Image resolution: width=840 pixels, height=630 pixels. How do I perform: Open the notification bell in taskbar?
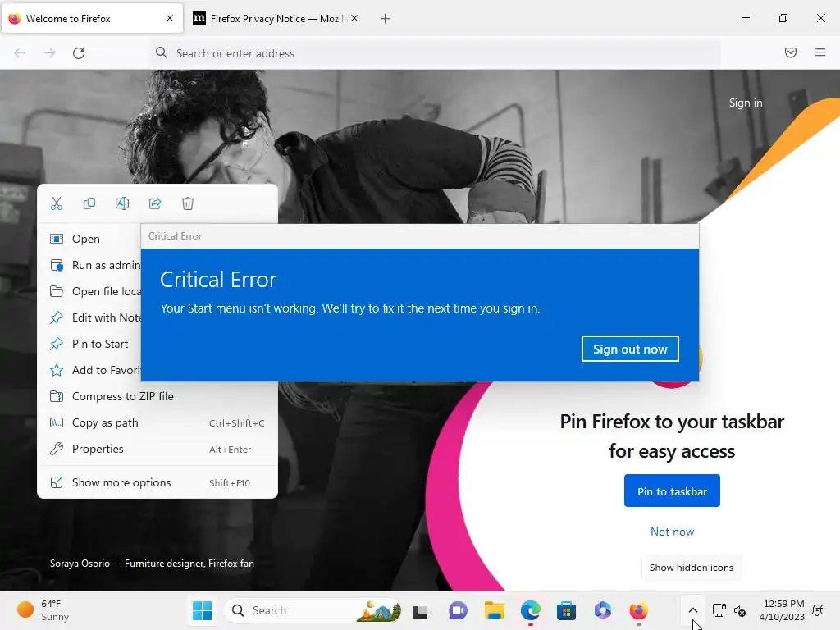818,610
